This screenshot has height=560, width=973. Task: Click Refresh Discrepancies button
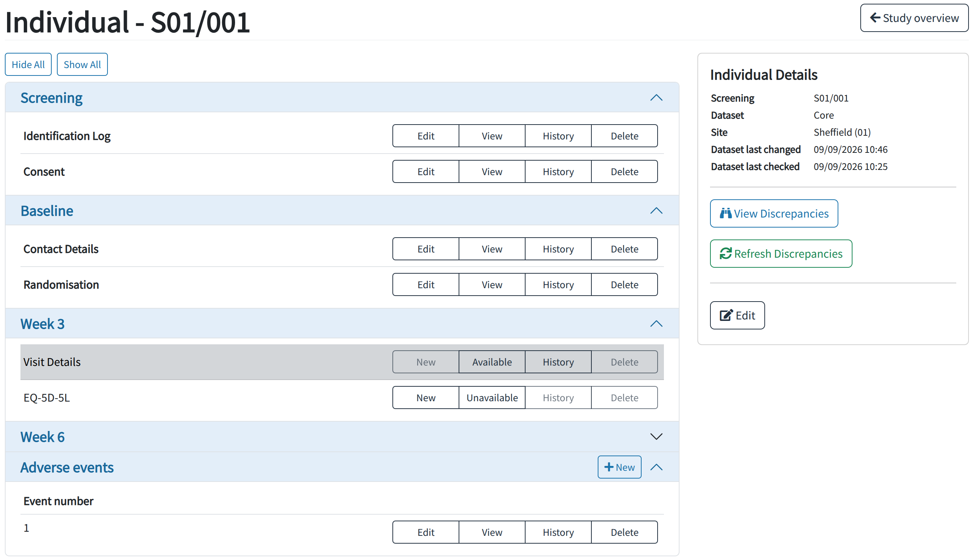pyautogui.click(x=781, y=254)
